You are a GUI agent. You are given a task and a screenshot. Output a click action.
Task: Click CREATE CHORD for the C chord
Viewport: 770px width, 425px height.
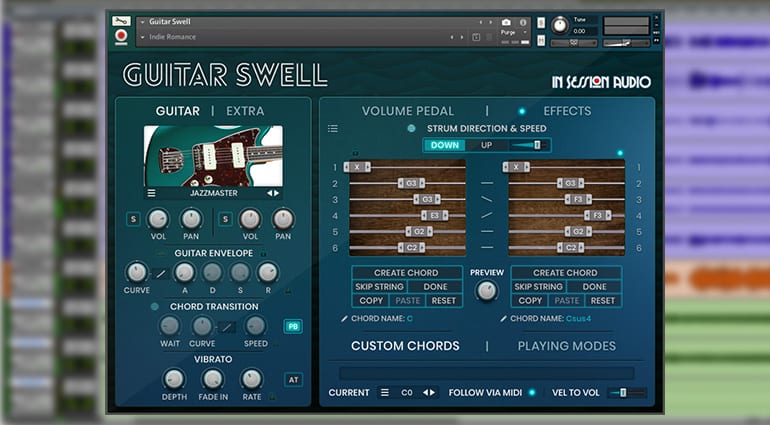pyautogui.click(x=407, y=273)
